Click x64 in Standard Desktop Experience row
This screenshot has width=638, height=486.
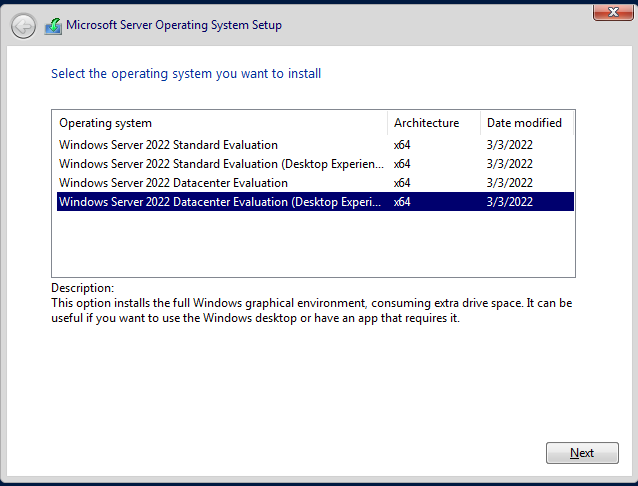pyautogui.click(x=402, y=164)
